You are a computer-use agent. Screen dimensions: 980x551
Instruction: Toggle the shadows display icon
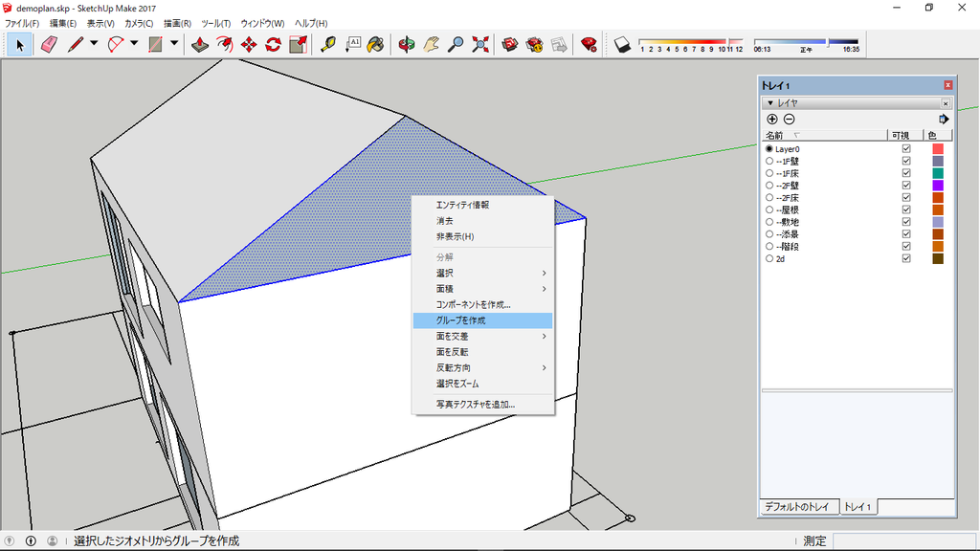pos(622,44)
